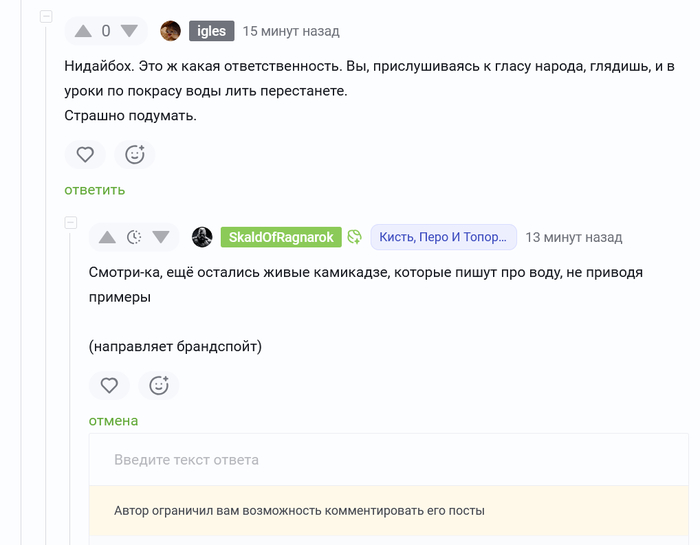
Task: Click the heart icon under igles' comment
Action: click(85, 154)
